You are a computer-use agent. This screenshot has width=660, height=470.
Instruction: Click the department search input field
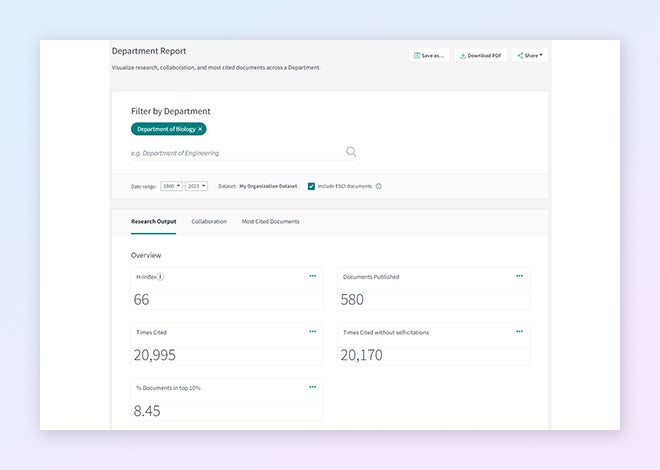(x=235, y=153)
